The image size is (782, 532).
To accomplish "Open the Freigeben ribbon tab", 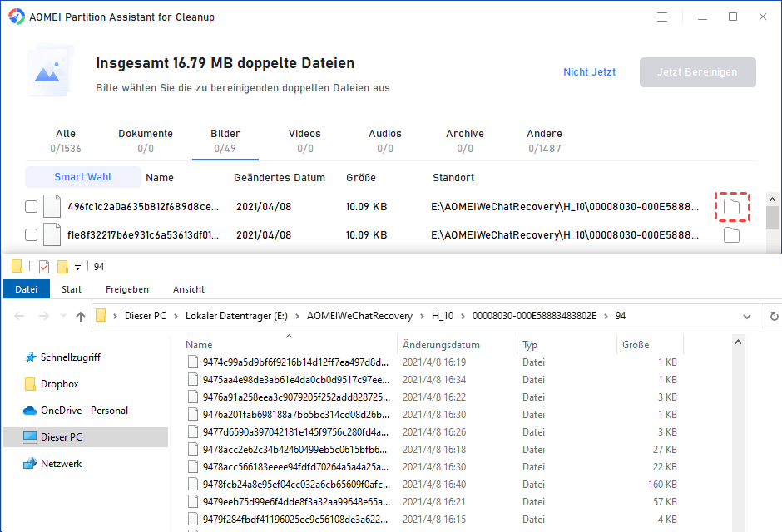I will pos(127,289).
